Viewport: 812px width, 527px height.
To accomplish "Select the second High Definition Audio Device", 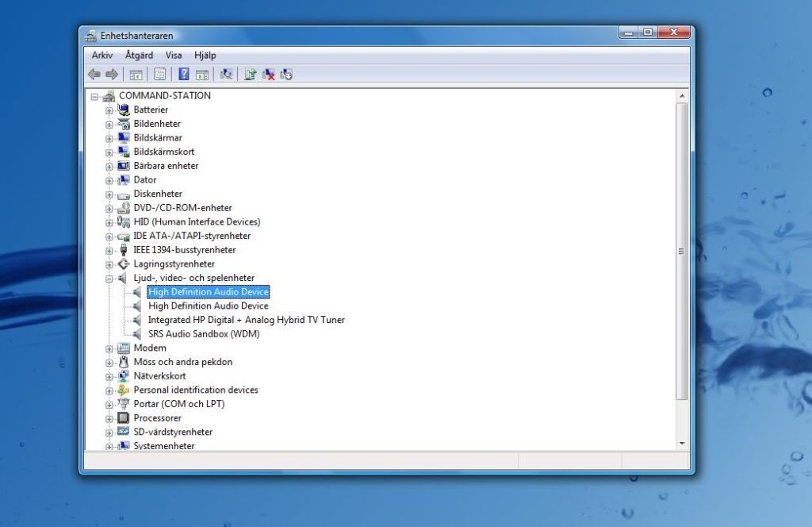I will (x=209, y=306).
